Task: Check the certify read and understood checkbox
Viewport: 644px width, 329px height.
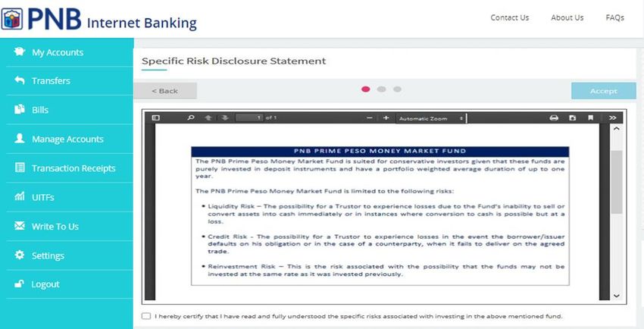Action: (x=145, y=316)
